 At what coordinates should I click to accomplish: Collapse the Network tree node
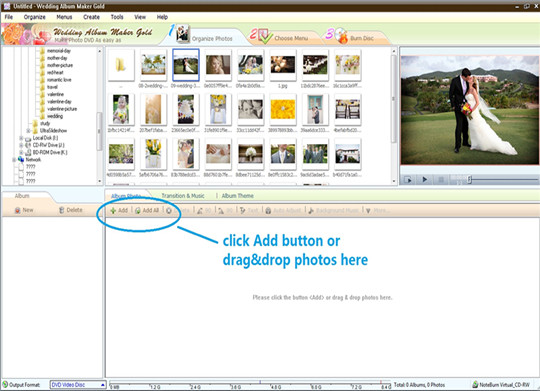click(14, 160)
